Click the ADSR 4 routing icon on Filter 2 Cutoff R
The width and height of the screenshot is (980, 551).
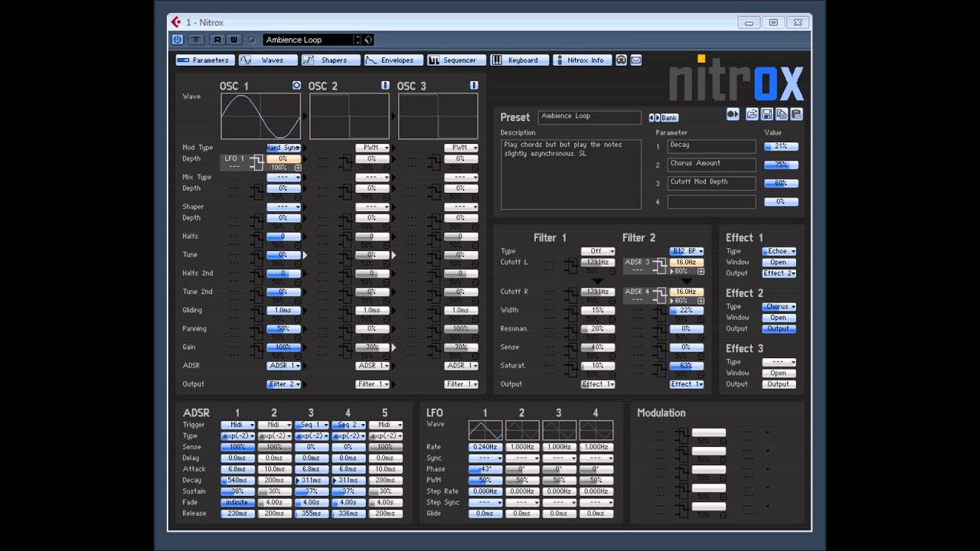[x=659, y=295]
